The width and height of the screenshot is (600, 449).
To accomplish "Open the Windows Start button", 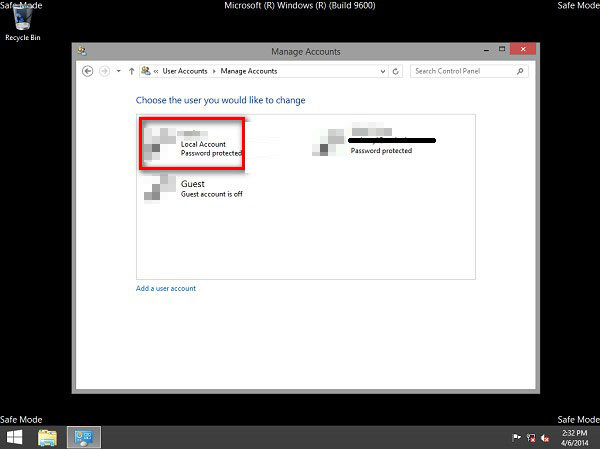I will coord(15,437).
